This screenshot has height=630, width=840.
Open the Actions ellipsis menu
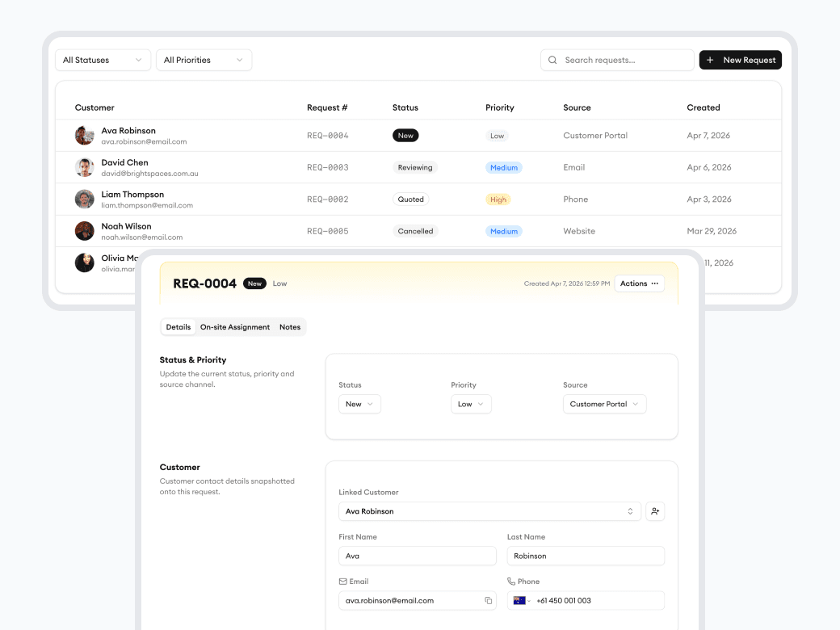point(639,283)
